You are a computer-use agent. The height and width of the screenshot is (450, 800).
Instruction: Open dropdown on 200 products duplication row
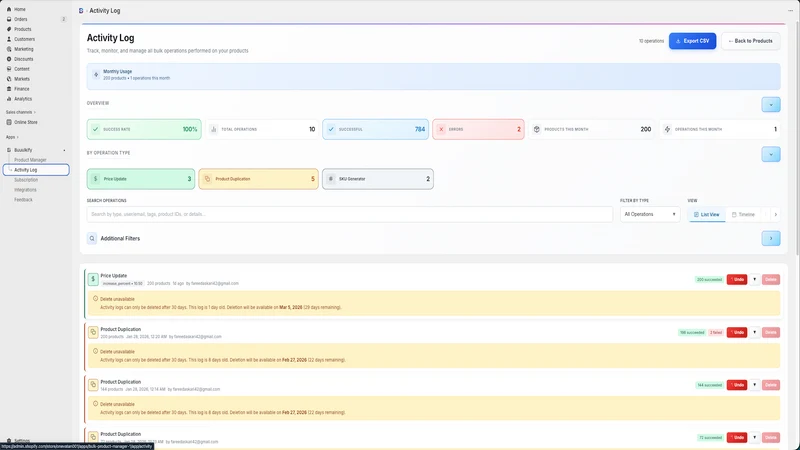755,332
